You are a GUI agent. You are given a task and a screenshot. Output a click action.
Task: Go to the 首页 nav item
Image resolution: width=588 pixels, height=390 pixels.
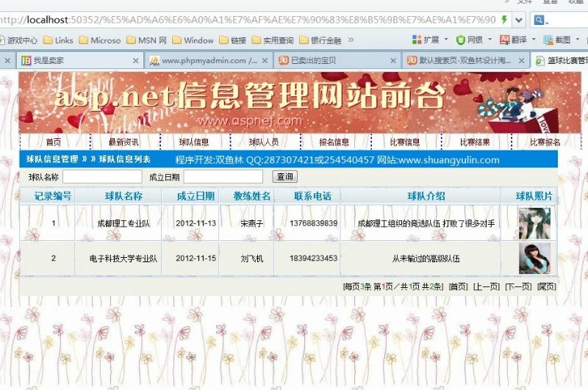(53, 142)
